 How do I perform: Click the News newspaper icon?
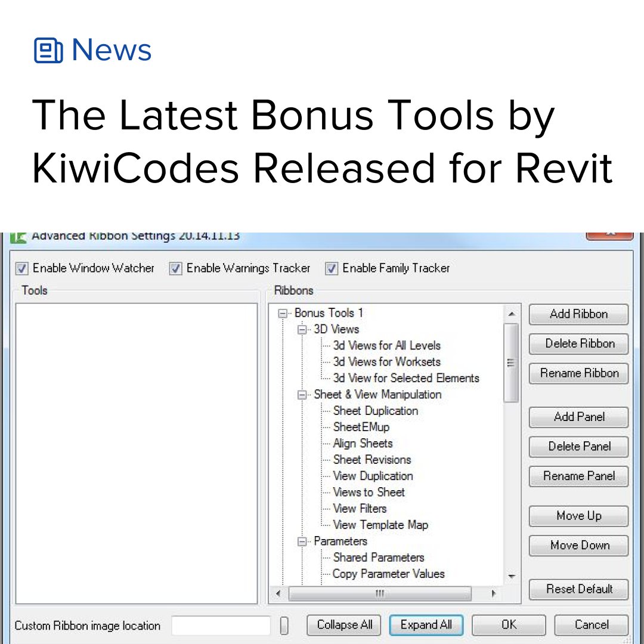48,50
